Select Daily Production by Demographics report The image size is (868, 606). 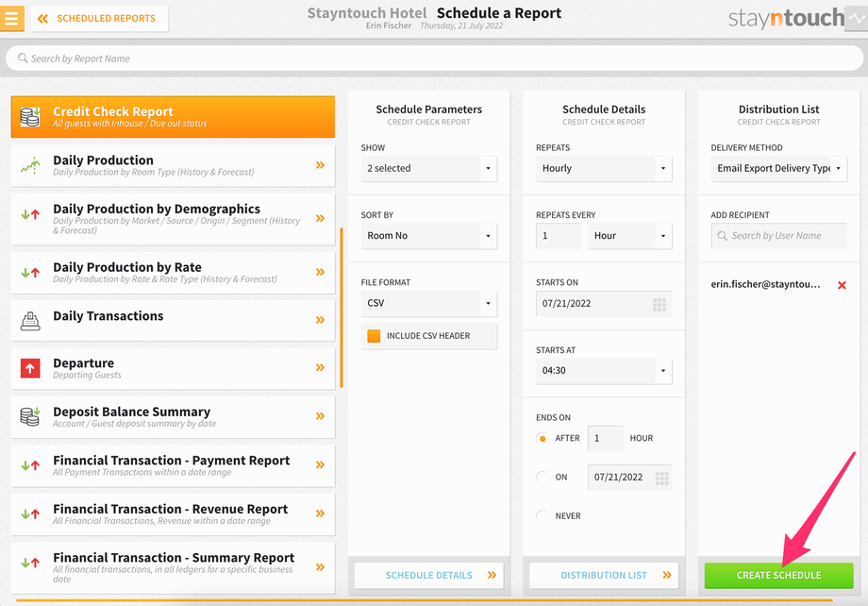(173, 219)
